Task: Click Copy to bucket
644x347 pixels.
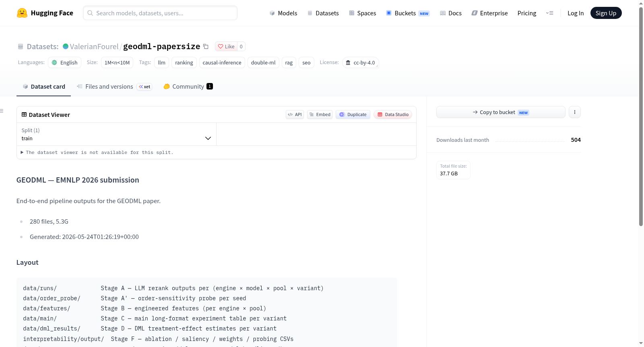Action: 501,112
